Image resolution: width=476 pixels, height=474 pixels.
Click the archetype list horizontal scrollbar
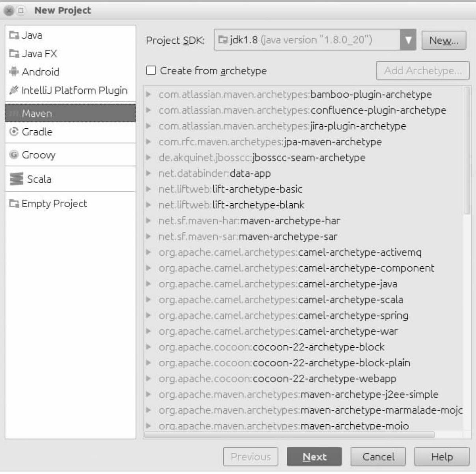[289, 435]
